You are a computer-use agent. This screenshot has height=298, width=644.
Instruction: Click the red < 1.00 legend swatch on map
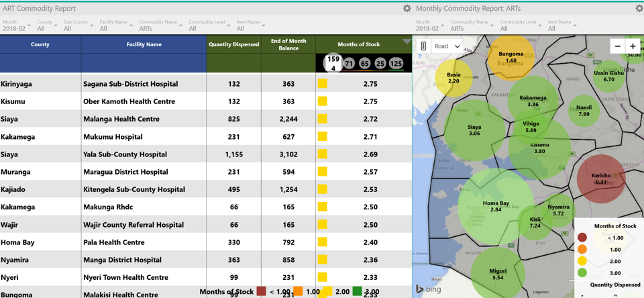coord(582,238)
